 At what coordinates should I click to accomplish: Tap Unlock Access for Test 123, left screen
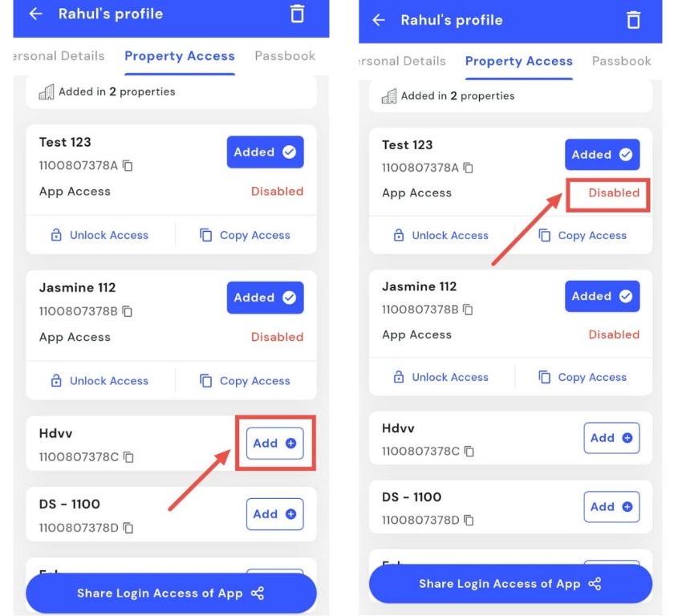point(100,235)
